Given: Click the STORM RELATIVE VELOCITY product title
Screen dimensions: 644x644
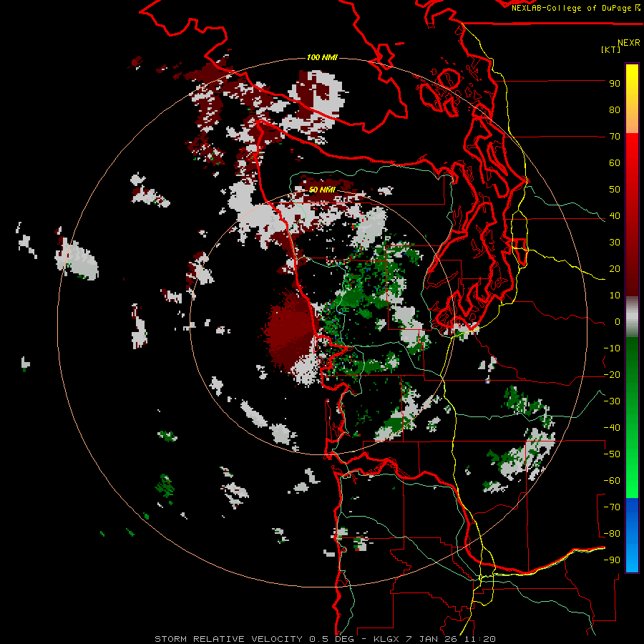Looking at the screenshot, I should click(229, 639).
